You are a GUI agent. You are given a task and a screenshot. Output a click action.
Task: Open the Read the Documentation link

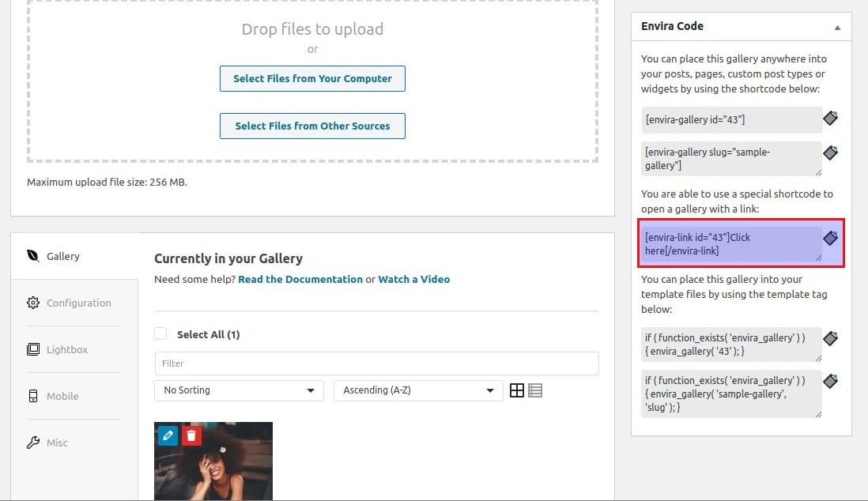point(300,279)
